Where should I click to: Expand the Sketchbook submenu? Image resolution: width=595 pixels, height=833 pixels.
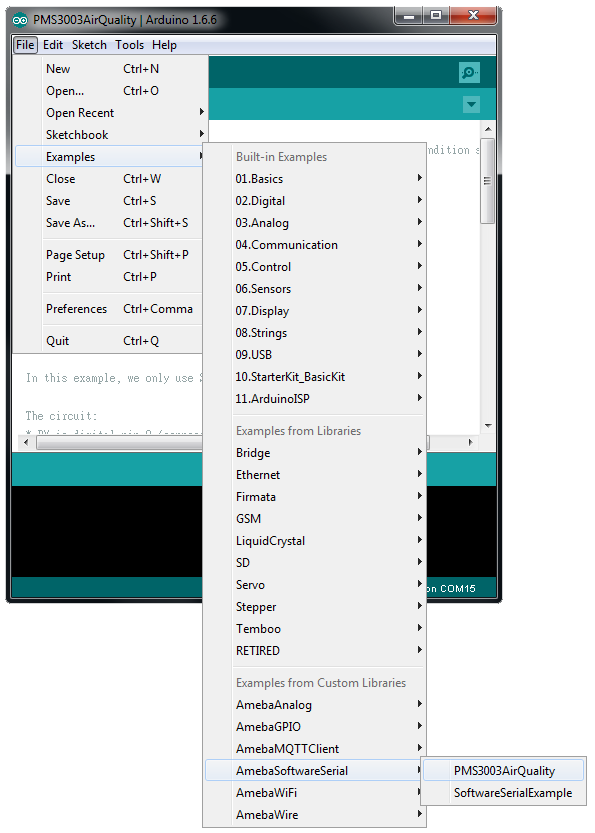pyautogui.click(x=109, y=135)
